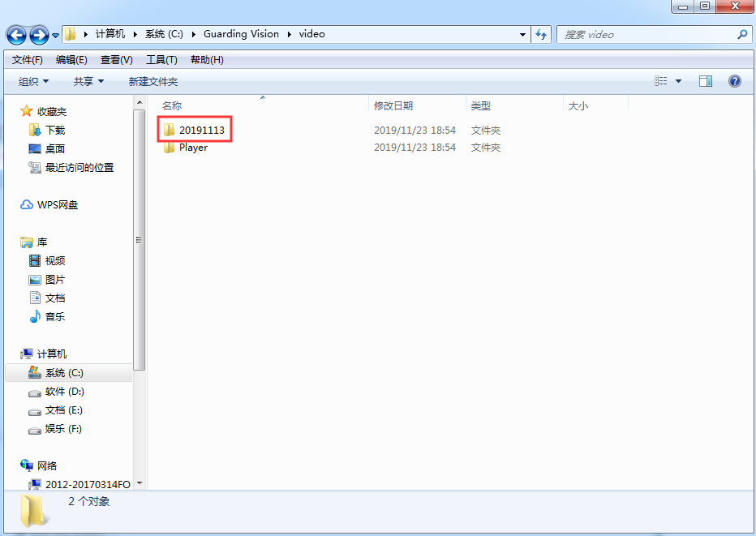This screenshot has width=756, height=536.
Task: Click the Player folder name
Action: click(x=193, y=147)
